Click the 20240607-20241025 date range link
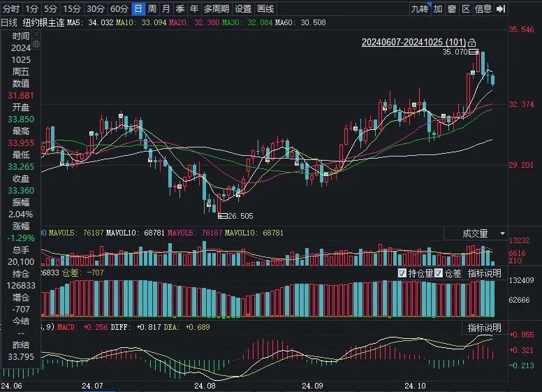This screenshot has width=542, height=392. coord(413,42)
